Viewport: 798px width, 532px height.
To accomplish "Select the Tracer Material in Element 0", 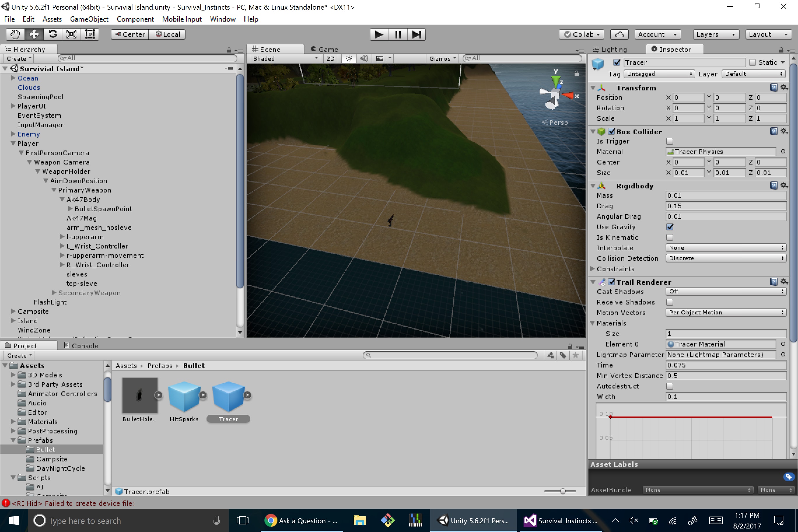I will (720, 344).
